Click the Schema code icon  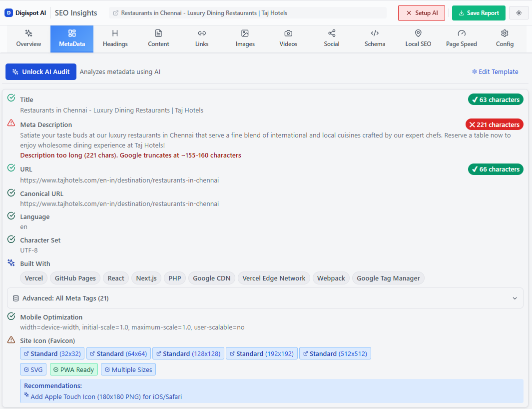pos(375,34)
